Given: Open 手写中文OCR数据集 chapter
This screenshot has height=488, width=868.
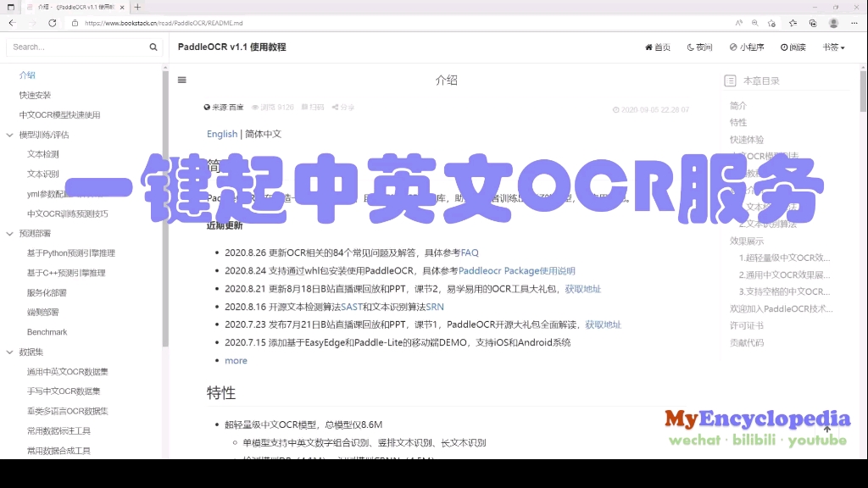Looking at the screenshot, I should pos(64,391).
